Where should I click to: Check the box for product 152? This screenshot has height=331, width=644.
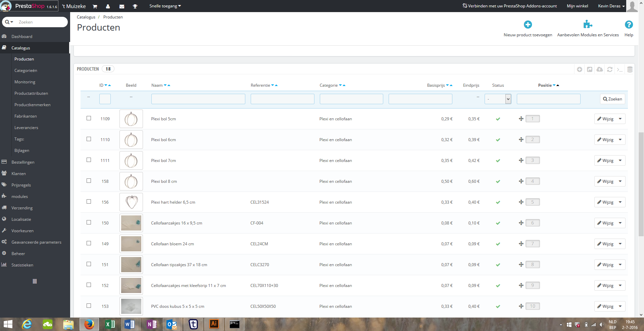pos(89,285)
